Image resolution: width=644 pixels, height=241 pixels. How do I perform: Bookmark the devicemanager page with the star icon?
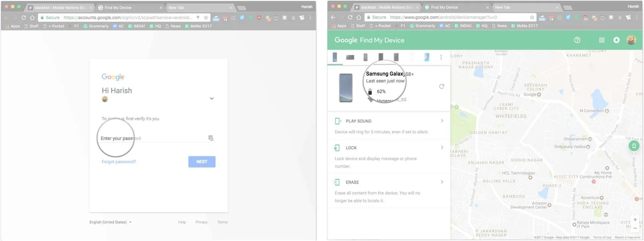click(x=532, y=17)
